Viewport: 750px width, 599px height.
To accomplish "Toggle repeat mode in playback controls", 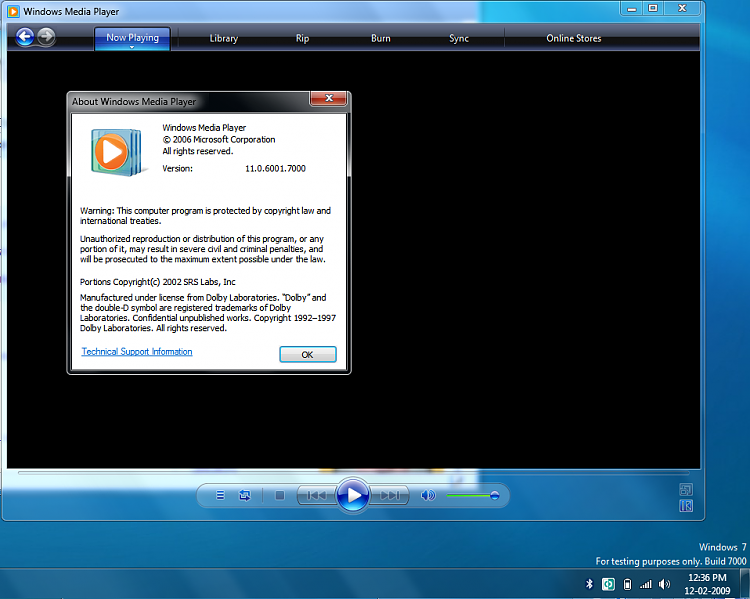I will 245,495.
